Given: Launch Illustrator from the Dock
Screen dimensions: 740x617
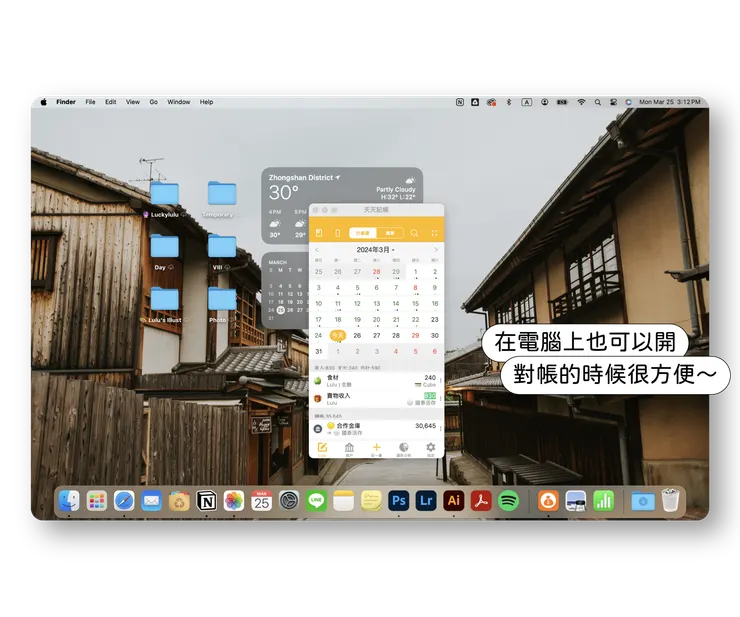Looking at the screenshot, I should pos(454,501).
